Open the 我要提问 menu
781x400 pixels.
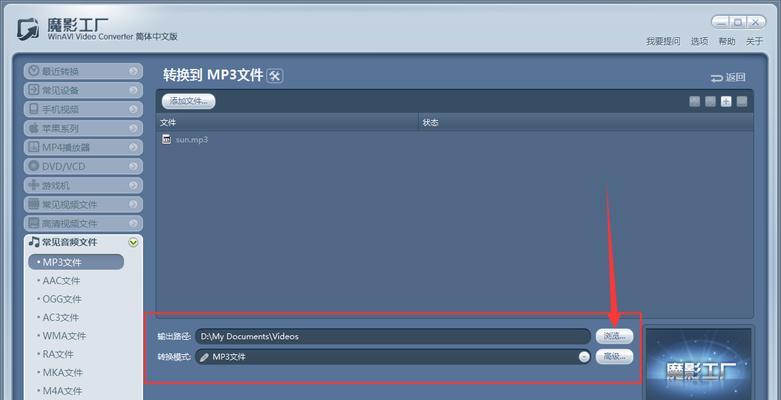(663, 41)
